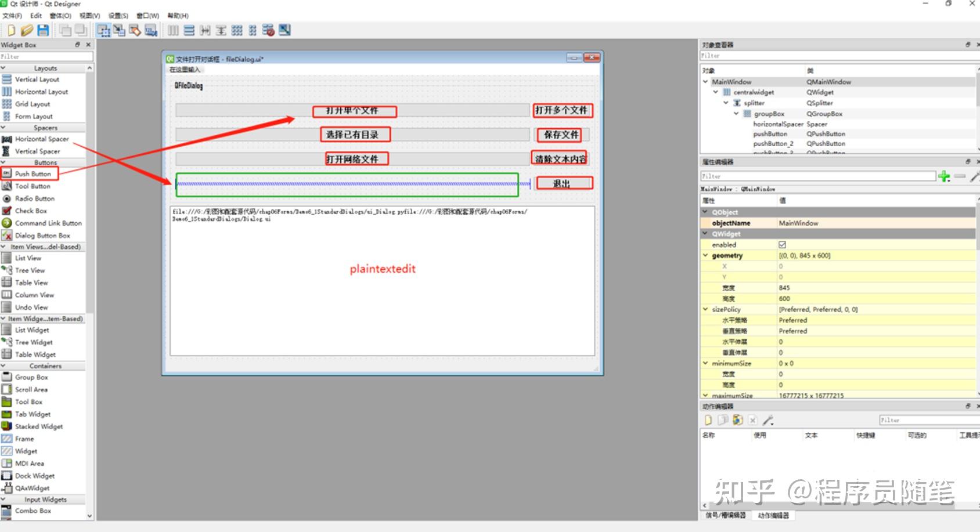Select the Combo Box widget
Viewport: 980px width, 532px height.
(x=33, y=511)
